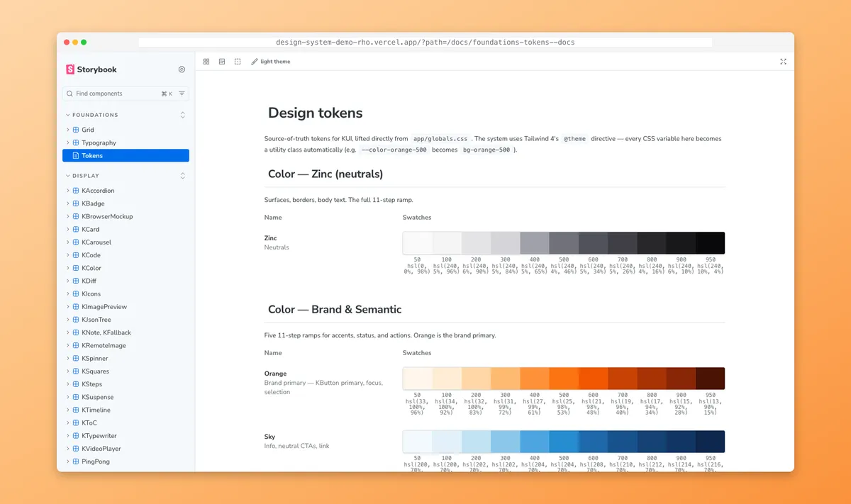Expand KBadge component chevron
The height and width of the screenshot is (504, 851).
tap(68, 203)
